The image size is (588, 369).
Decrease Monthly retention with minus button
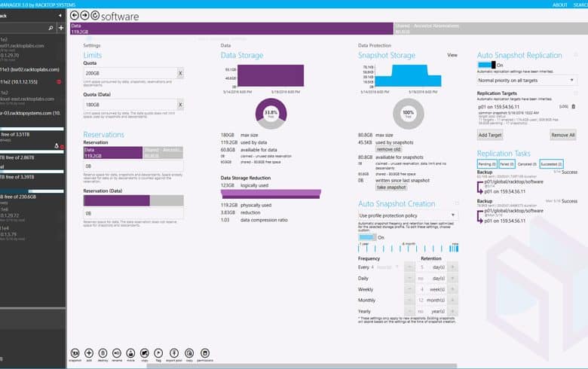[x=409, y=300]
